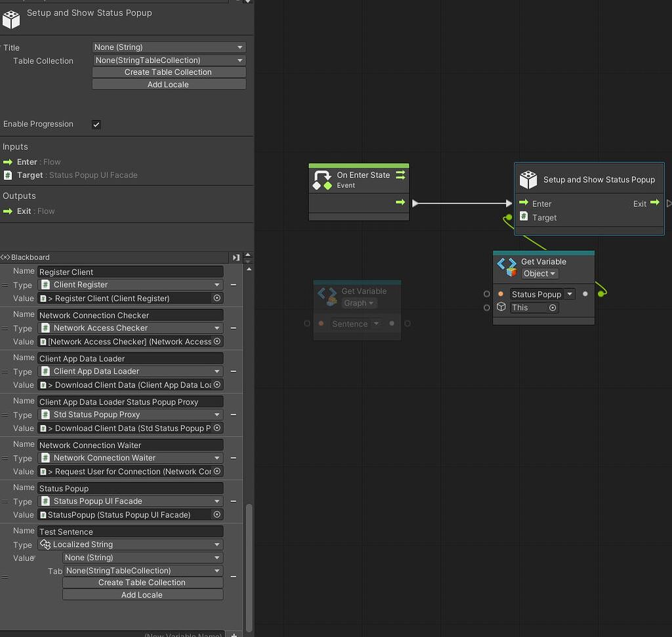Screen dimensions: 672x637
Task: Click the This self-target icon on Get Variable
Action: tap(501, 307)
